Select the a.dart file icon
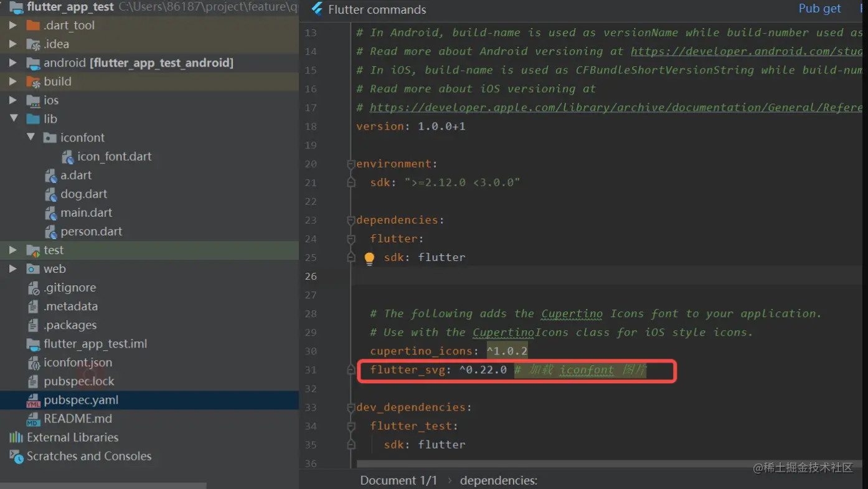The width and height of the screenshot is (868, 489). click(51, 176)
